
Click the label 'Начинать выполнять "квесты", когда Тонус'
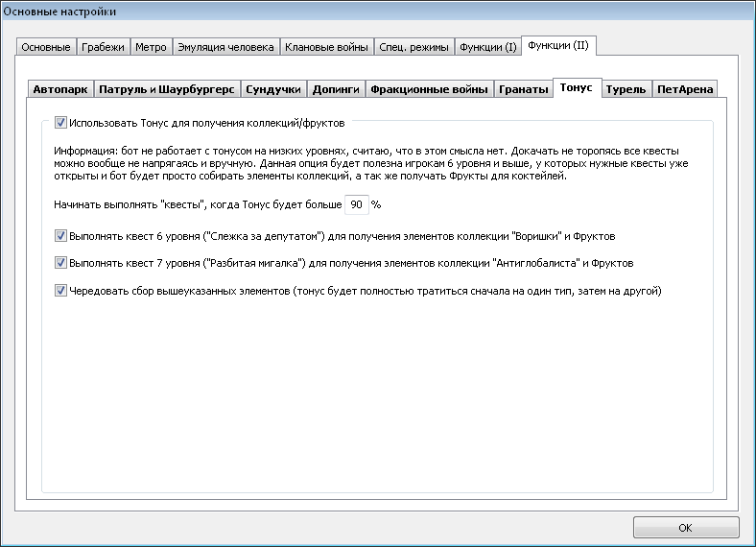(x=198, y=204)
